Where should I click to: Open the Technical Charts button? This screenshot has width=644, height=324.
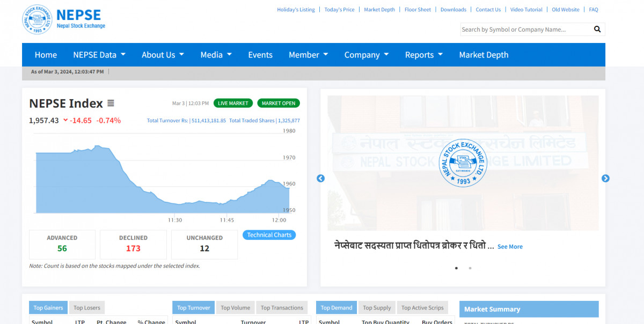point(269,235)
